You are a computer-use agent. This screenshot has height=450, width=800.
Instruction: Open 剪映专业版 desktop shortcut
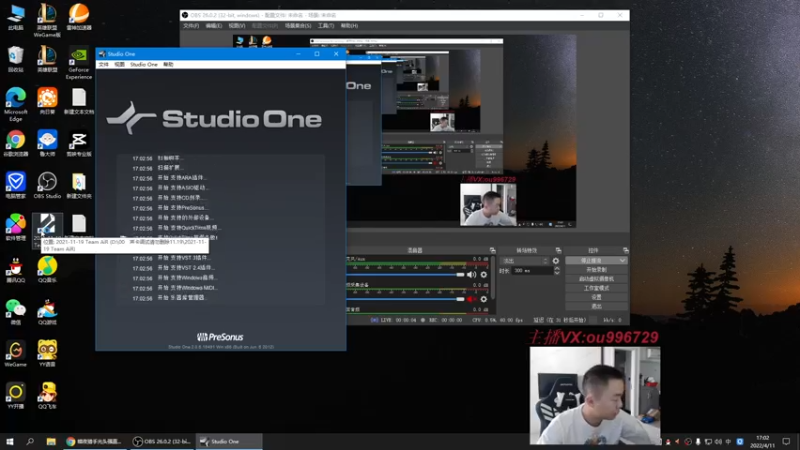pyautogui.click(x=79, y=143)
